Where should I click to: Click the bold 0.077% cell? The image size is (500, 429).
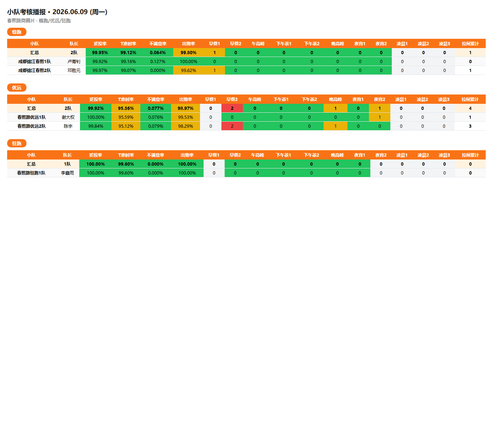click(x=155, y=108)
